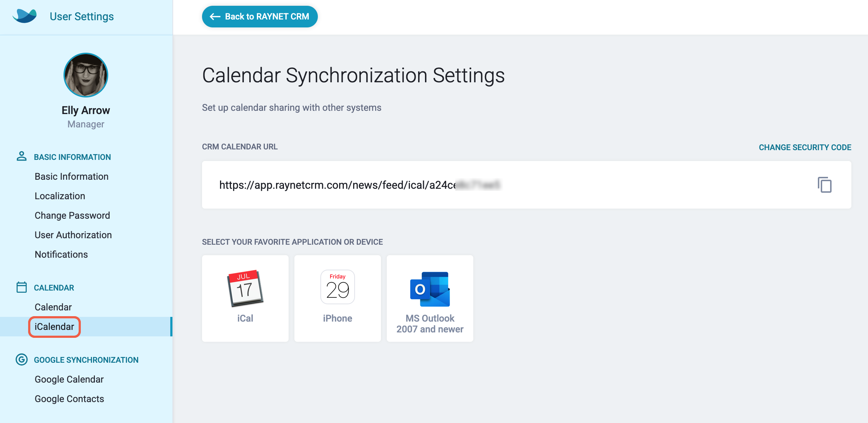The image size is (868, 423).
Task: Click the Google Synchronization G icon
Action: pos(22,359)
